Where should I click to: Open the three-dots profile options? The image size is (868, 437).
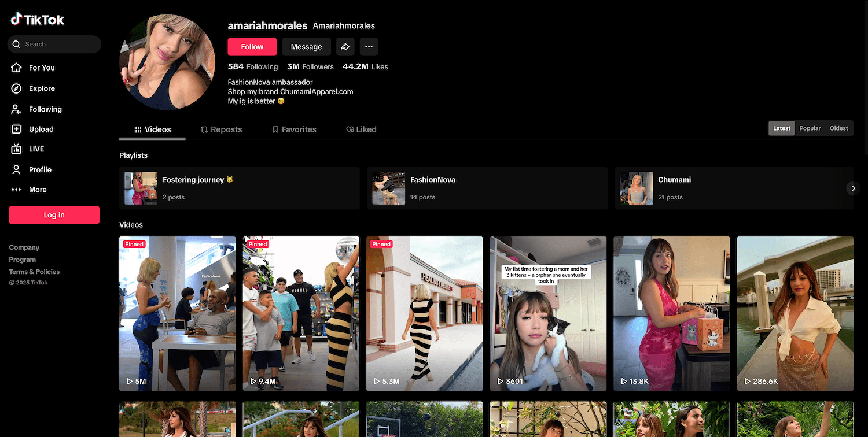[x=369, y=47]
